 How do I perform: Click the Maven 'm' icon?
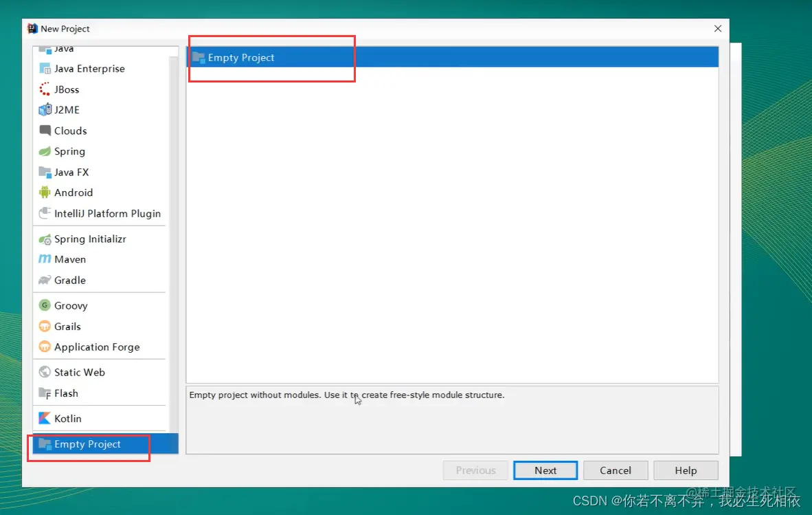pos(45,259)
